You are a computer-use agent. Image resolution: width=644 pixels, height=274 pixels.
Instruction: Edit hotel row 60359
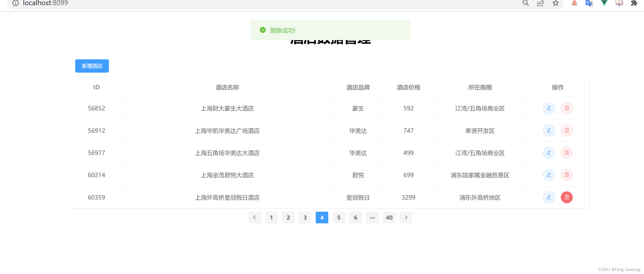(x=549, y=197)
